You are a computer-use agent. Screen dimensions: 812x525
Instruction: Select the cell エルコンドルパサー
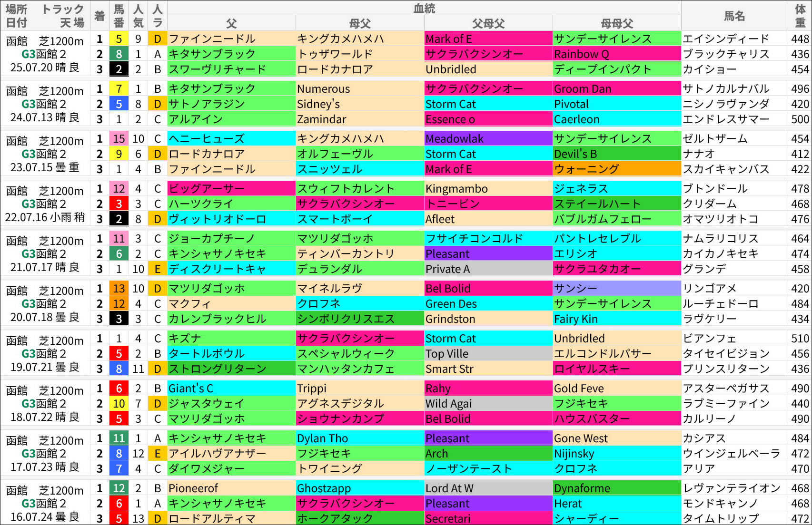[x=617, y=353]
